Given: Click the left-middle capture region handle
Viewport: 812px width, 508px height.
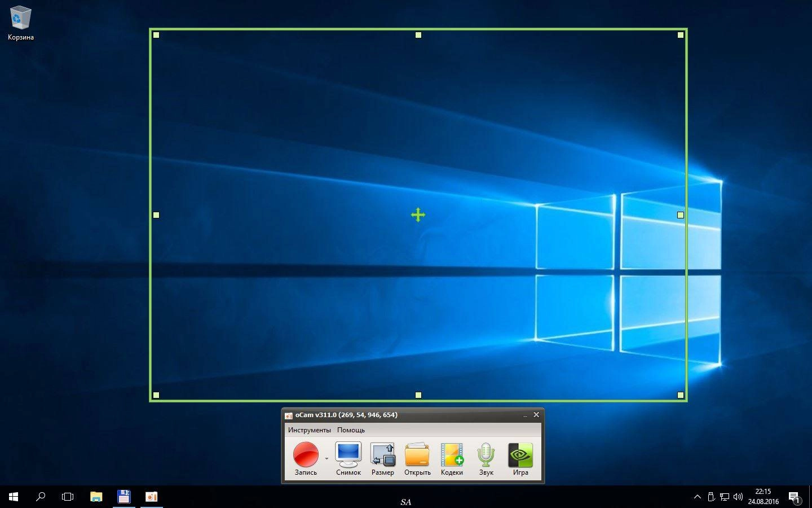Looking at the screenshot, I should coord(156,215).
